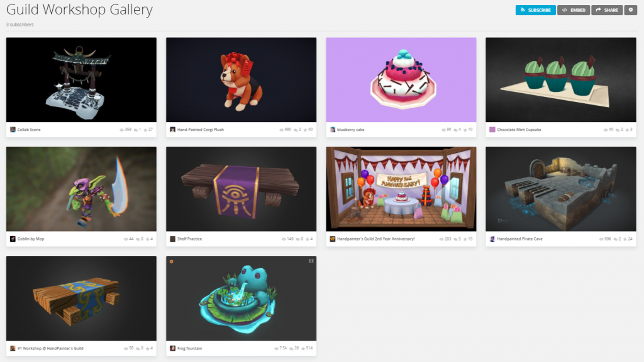The image size is (644, 362).
Task: Subscribe to the Guild Workshop Gallery
Action: [536, 10]
